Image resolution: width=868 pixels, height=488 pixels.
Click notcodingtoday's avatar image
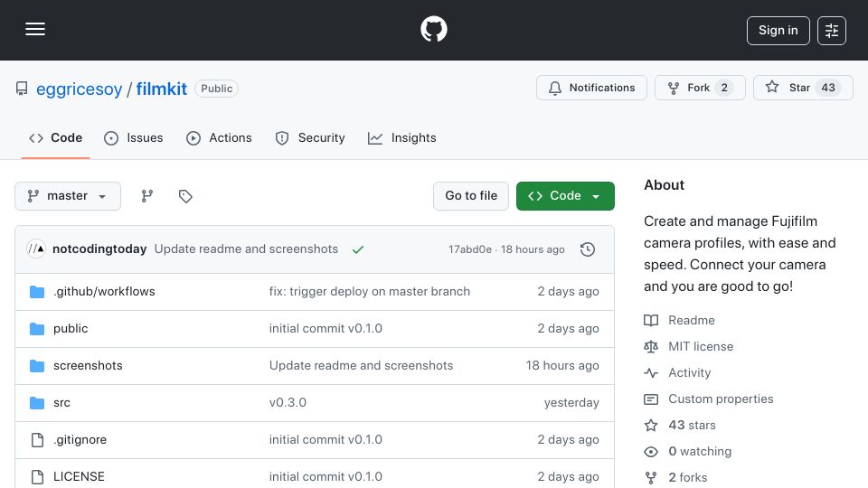coord(36,249)
